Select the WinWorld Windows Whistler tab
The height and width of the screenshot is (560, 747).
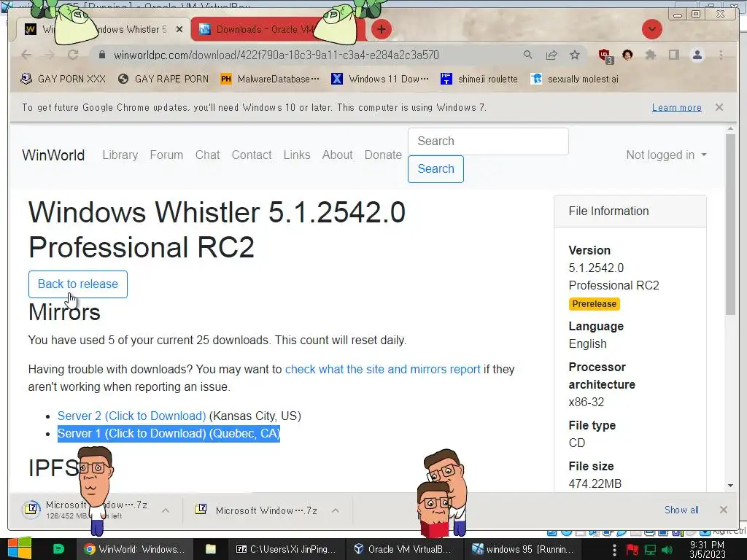click(102, 29)
